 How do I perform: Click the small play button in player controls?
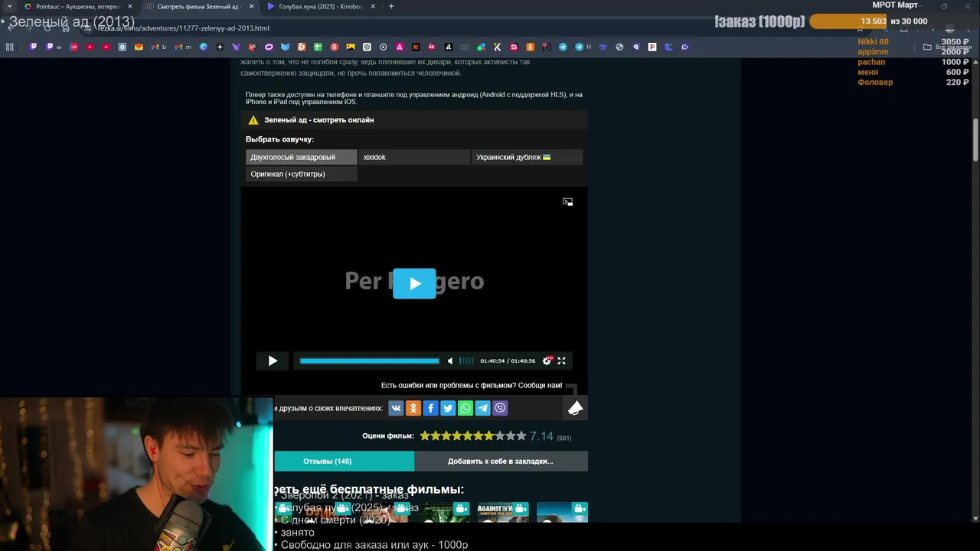click(273, 360)
